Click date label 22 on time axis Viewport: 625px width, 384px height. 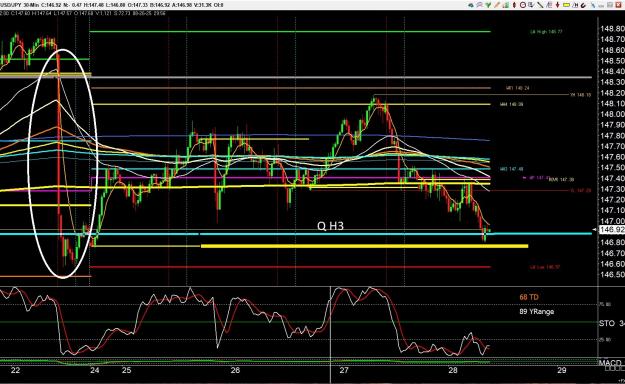pyautogui.click(x=15, y=370)
